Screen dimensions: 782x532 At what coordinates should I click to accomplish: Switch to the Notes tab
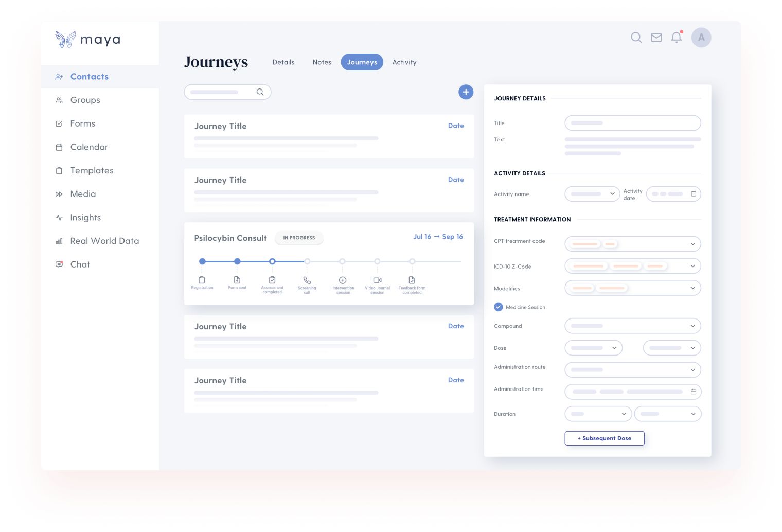322,62
